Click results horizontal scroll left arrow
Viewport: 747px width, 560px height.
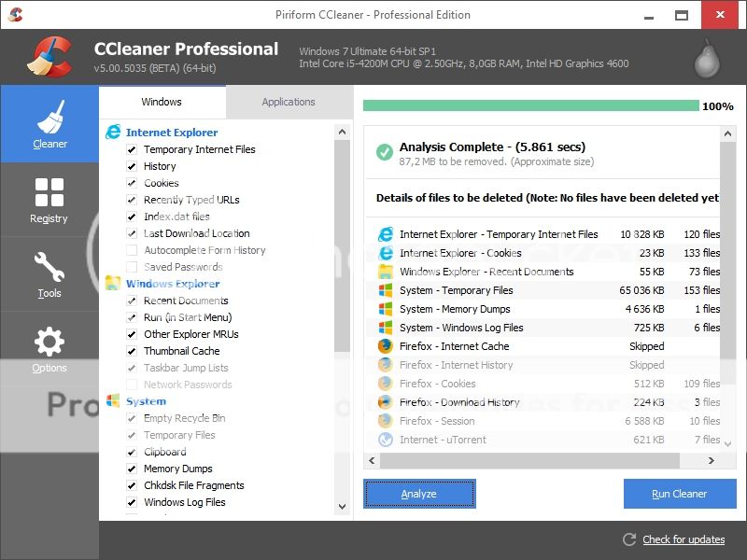[372, 460]
